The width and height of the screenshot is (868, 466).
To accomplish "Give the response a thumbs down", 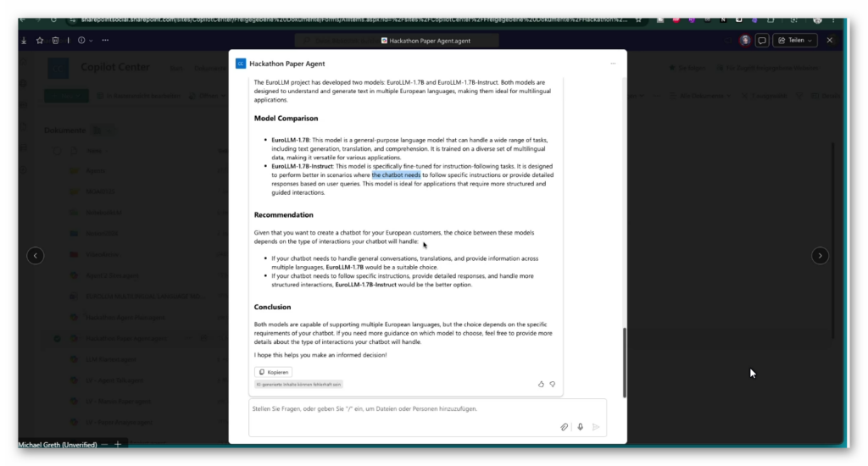I will [553, 384].
